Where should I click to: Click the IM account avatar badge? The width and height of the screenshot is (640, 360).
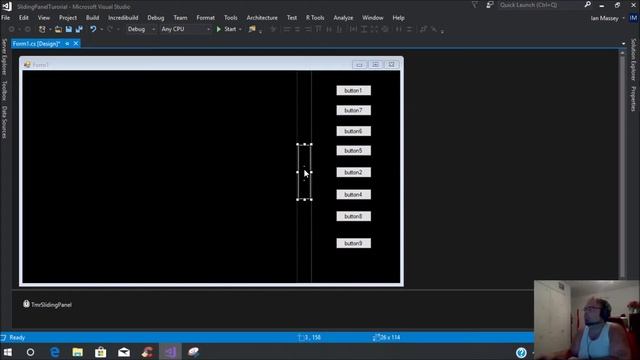(x=633, y=18)
